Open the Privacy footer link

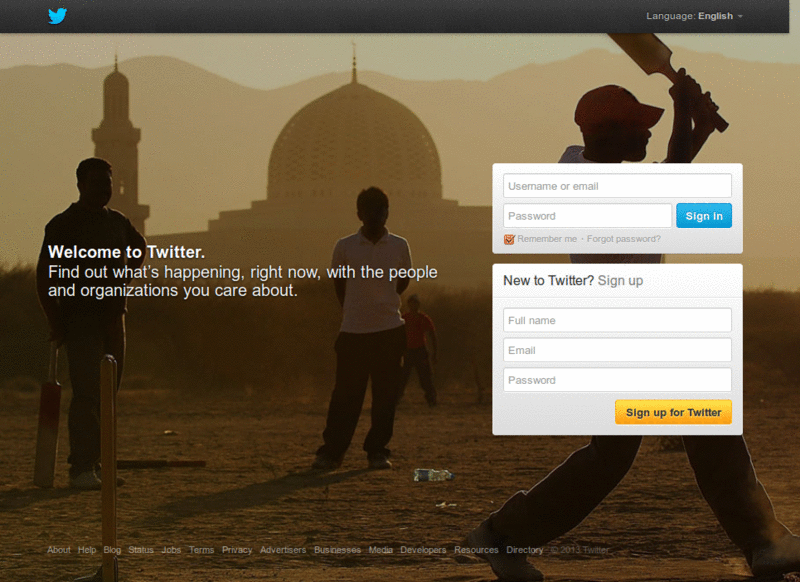click(x=237, y=550)
